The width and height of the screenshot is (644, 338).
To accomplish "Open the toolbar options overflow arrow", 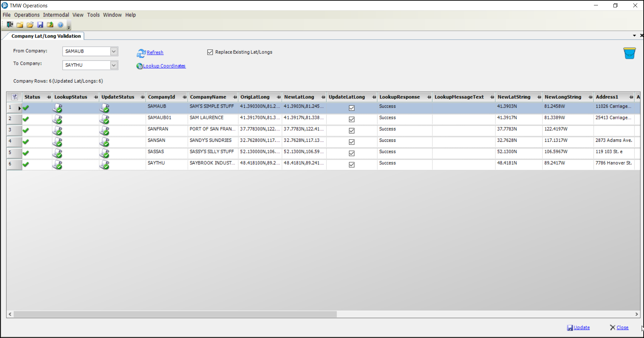I will (69, 27).
